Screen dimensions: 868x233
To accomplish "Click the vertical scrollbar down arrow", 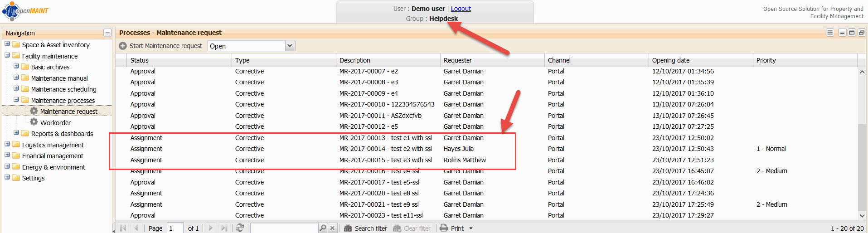I will pyautogui.click(x=862, y=216).
